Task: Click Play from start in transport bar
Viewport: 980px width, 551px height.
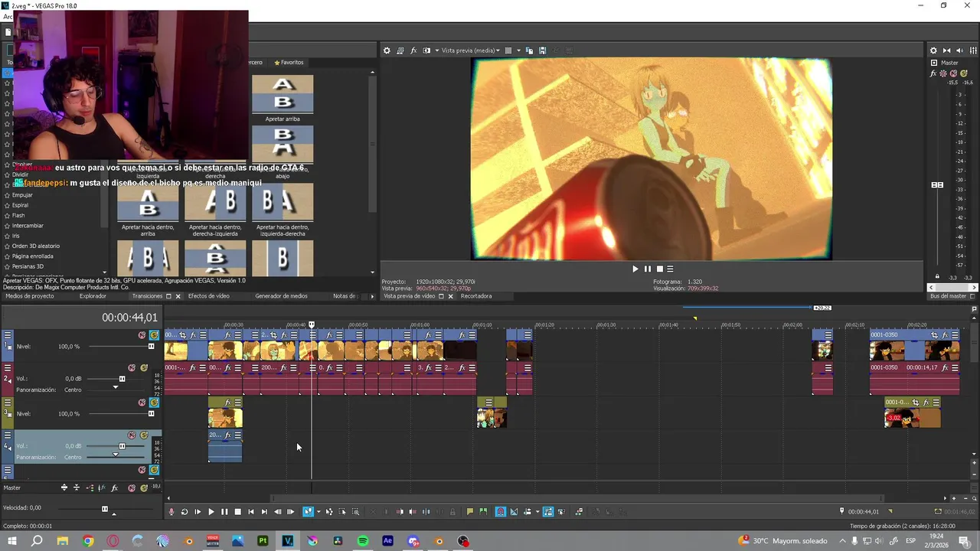Action: [198, 512]
